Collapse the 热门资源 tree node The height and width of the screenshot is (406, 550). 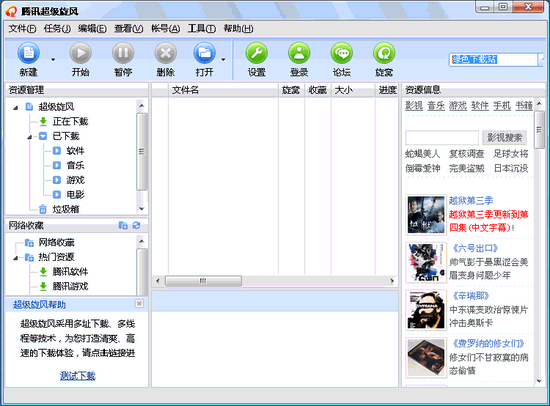click(15, 258)
